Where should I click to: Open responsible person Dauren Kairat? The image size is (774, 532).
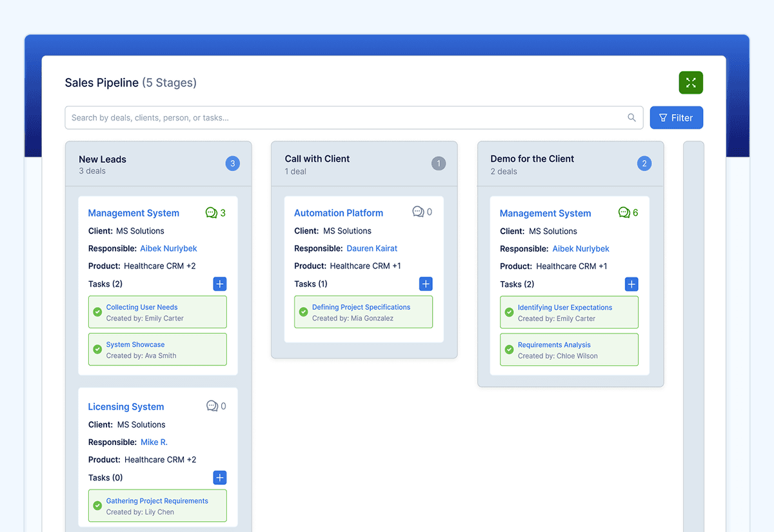point(372,248)
